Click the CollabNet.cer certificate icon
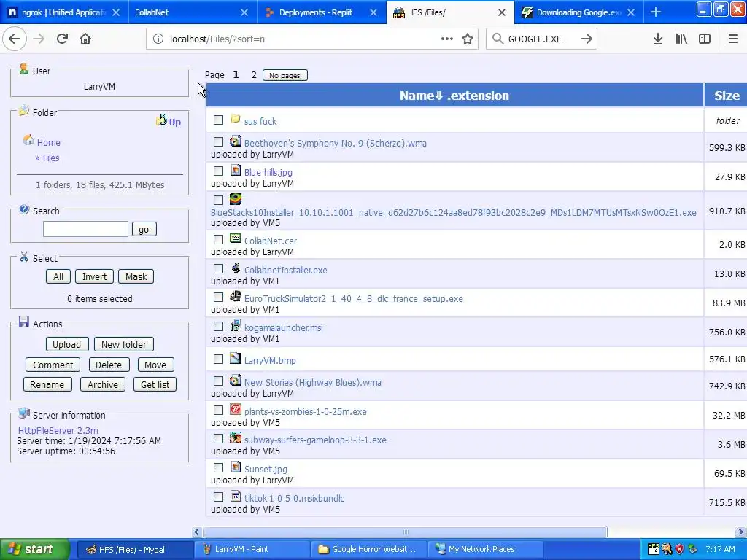 pos(236,238)
